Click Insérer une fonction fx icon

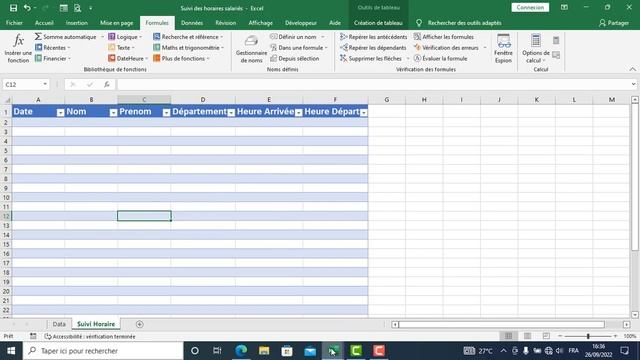point(18,48)
